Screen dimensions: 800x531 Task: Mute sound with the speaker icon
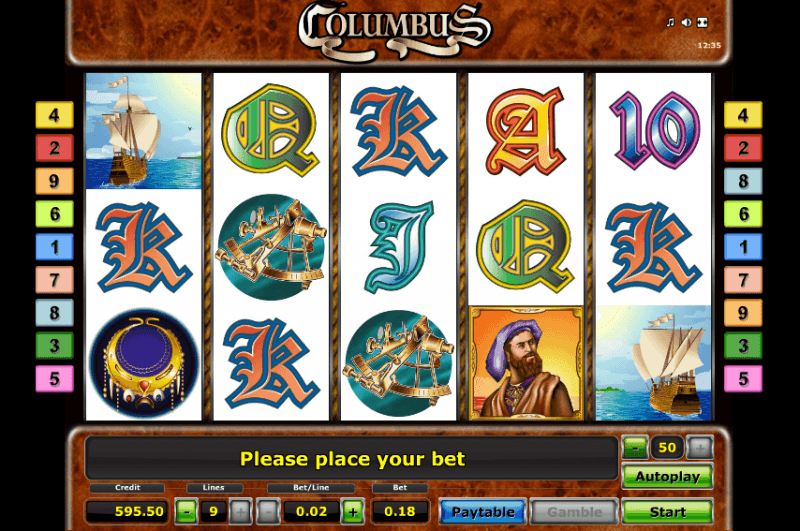686,22
